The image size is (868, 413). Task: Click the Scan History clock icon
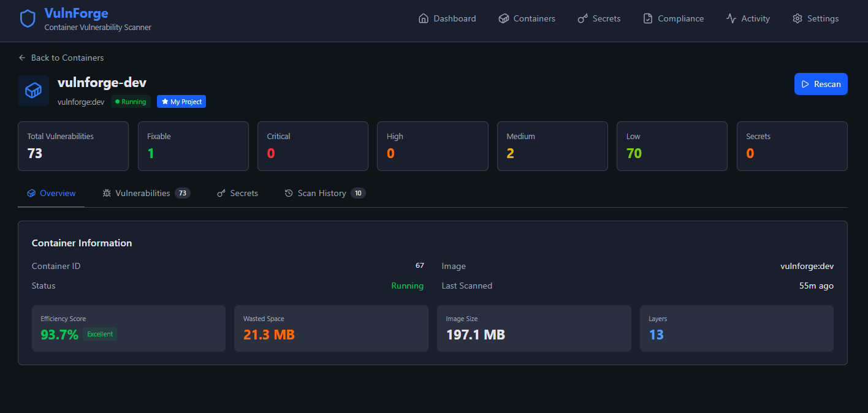click(289, 193)
